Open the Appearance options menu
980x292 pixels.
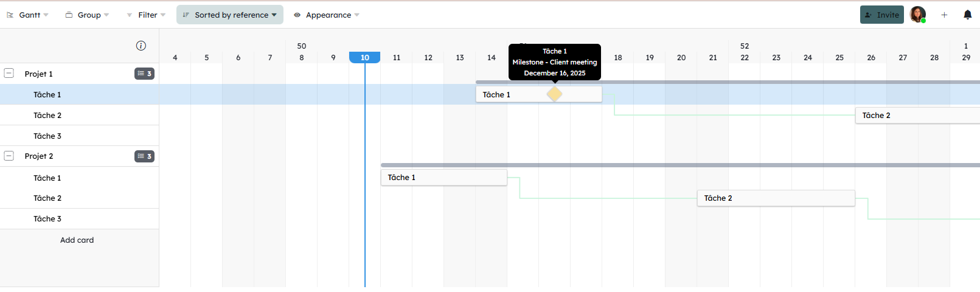pyautogui.click(x=327, y=15)
